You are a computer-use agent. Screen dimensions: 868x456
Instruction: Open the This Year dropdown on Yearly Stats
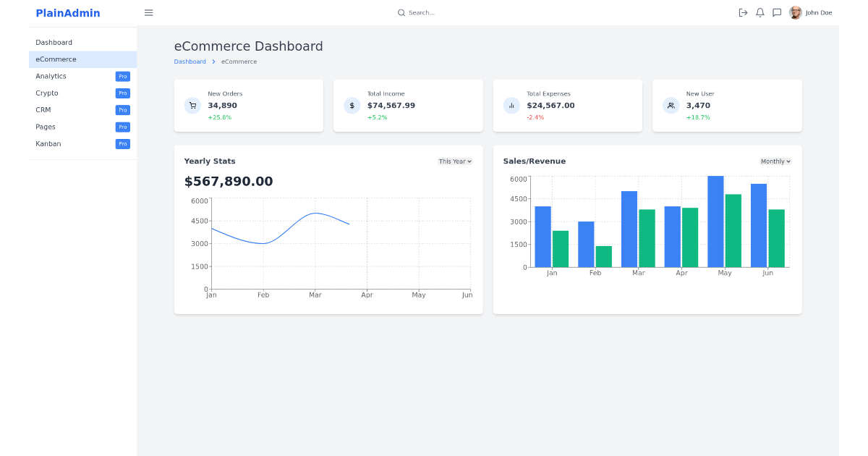(x=454, y=161)
